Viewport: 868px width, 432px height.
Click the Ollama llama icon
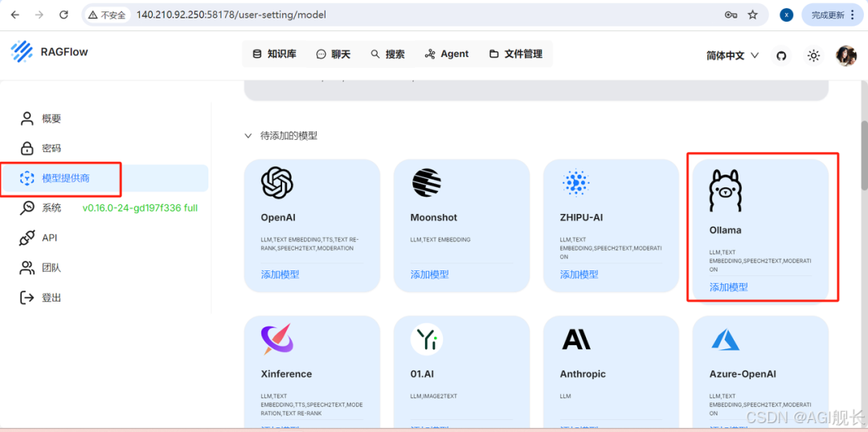pyautogui.click(x=725, y=191)
